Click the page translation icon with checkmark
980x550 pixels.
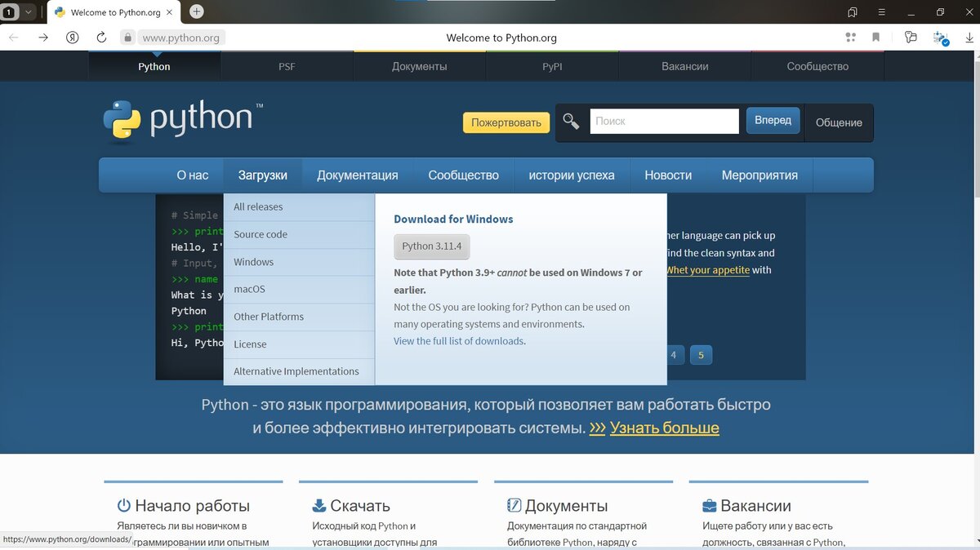(x=941, y=38)
